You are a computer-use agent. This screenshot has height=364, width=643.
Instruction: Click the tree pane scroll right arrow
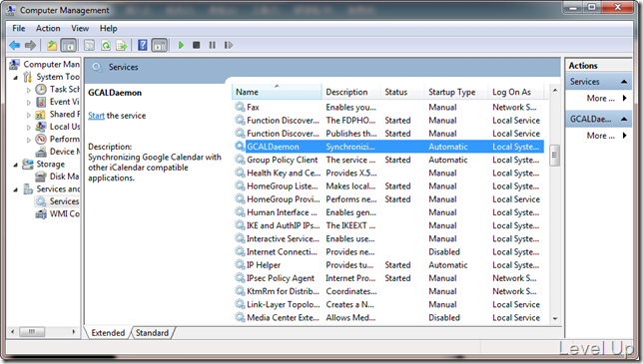(74, 332)
